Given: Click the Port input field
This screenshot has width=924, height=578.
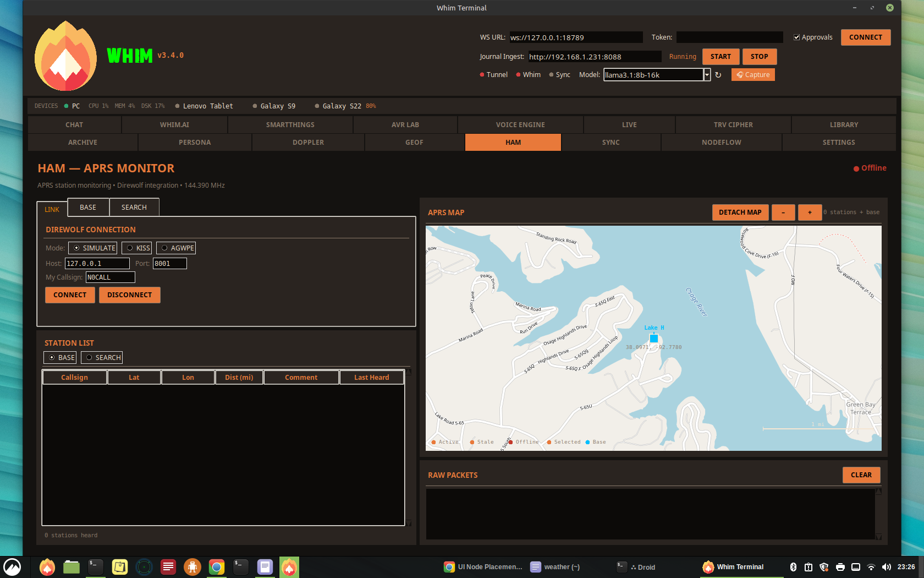Looking at the screenshot, I should tap(170, 264).
